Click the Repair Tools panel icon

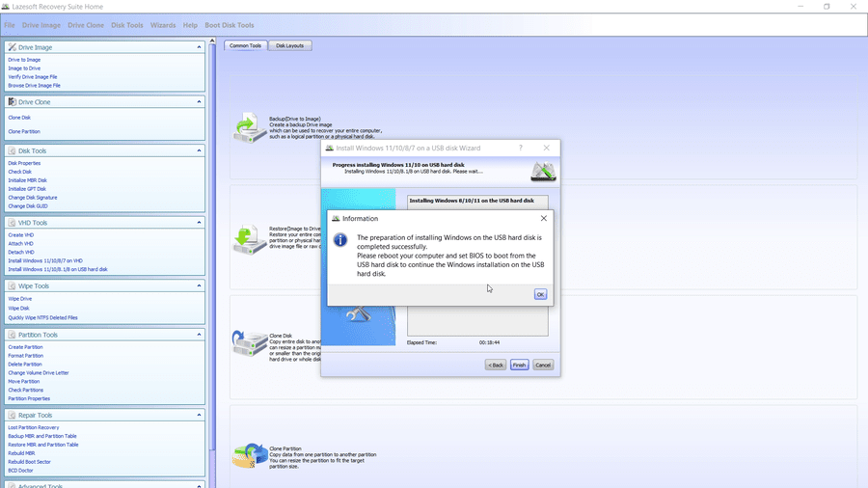[x=13, y=415]
